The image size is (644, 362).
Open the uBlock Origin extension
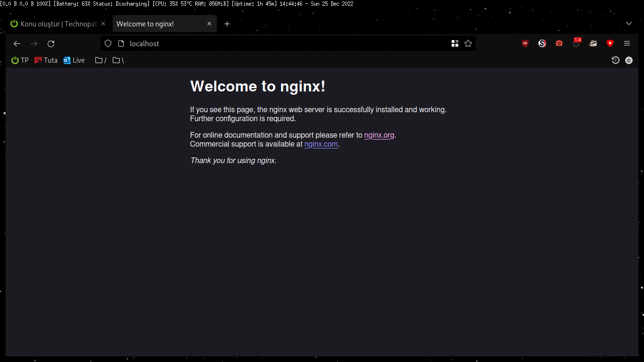coord(525,43)
